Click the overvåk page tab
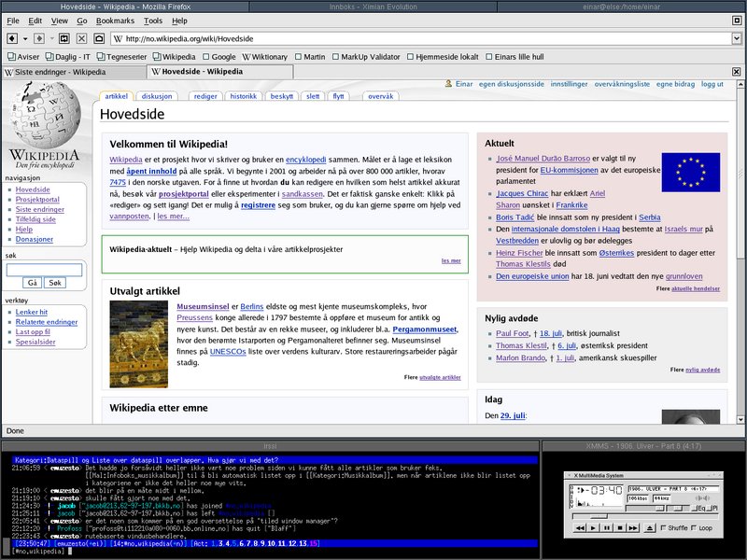Screen dimensions: 747x560 (x=381, y=96)
